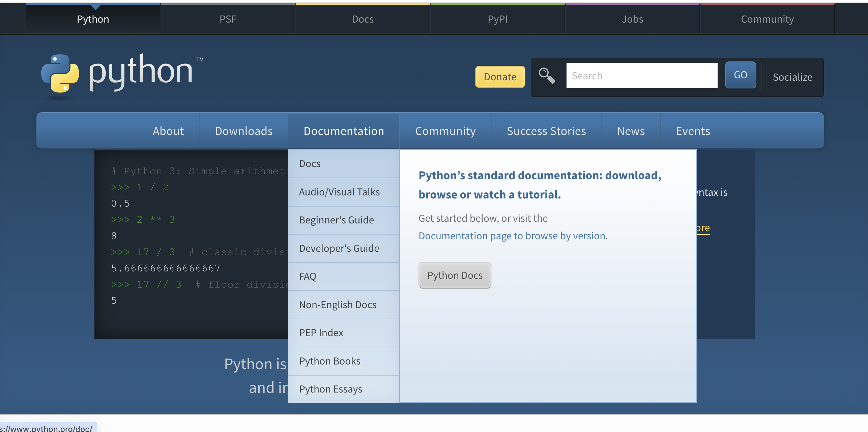This screenshot has height=432, width=868.
Task: Follow 'Documentation page to browse by version' link
Action: pyautogui.click(x=512, y=236)
